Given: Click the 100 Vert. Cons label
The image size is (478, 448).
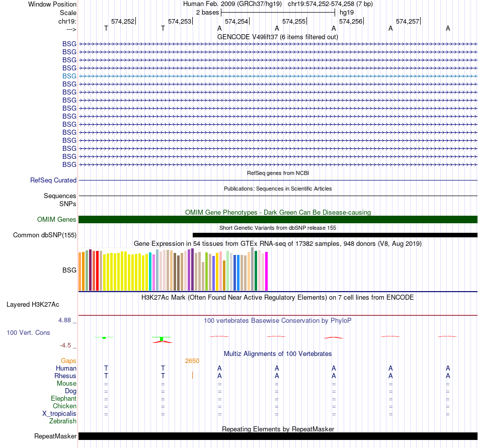Looking at the screenshot, I should pos(28,332).
